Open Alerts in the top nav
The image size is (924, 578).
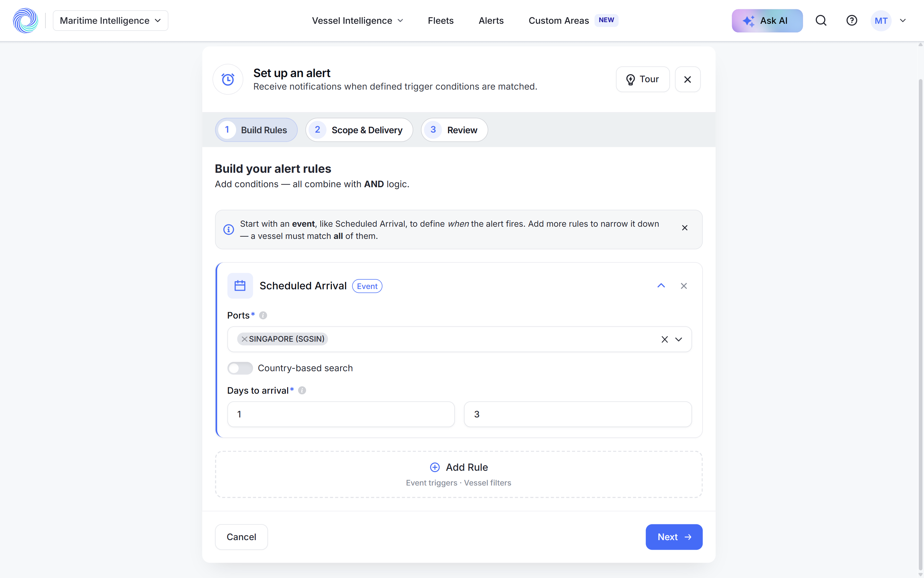(x=491, y=21)
